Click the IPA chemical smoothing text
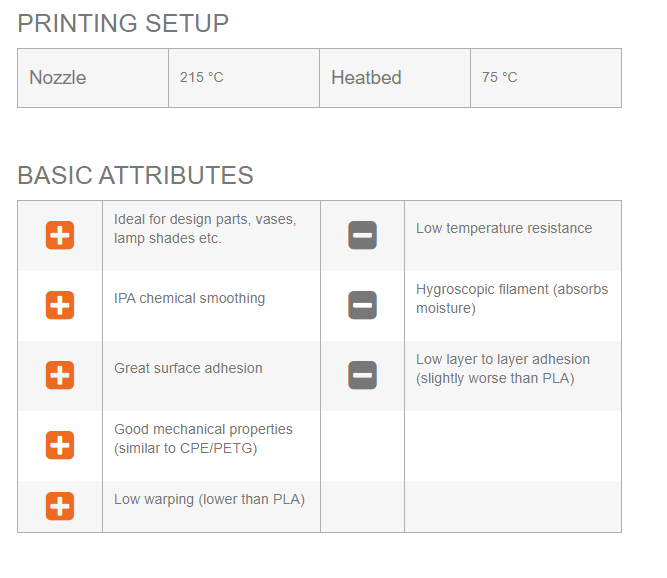This screenshot has height=578, width=667. pyautogui.click(x=190, y=298)
